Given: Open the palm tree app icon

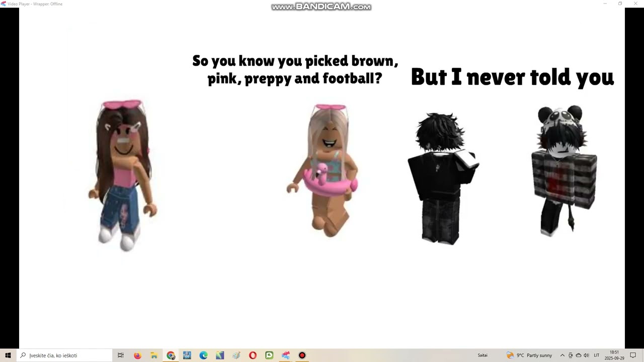Looking at the screenshot, I should pos(220,355).
